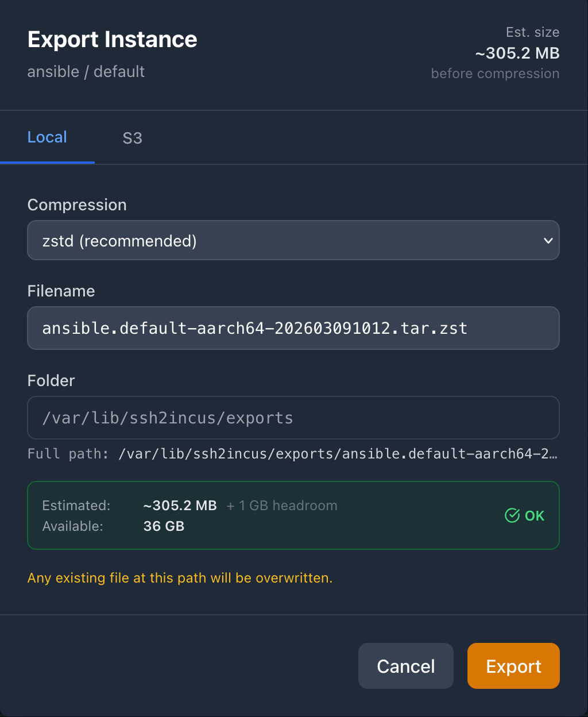Click the Est. size value in header
This screenshot has width=588, height=717.
[517, 53]
